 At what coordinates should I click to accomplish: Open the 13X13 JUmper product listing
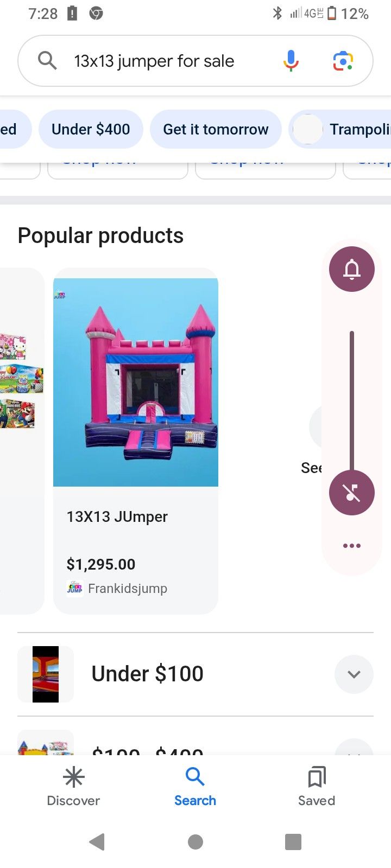[117, 517]
